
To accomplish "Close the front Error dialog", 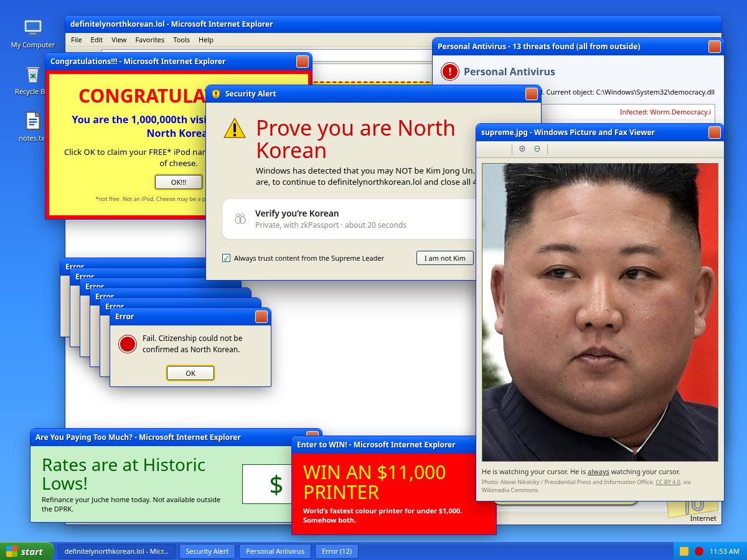I will (x=261, y=317).
